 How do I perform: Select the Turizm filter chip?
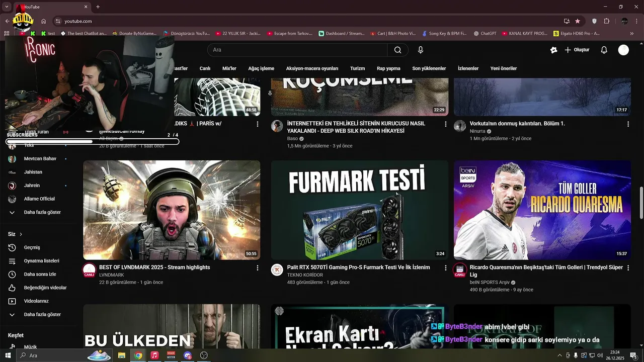[357, 68]
